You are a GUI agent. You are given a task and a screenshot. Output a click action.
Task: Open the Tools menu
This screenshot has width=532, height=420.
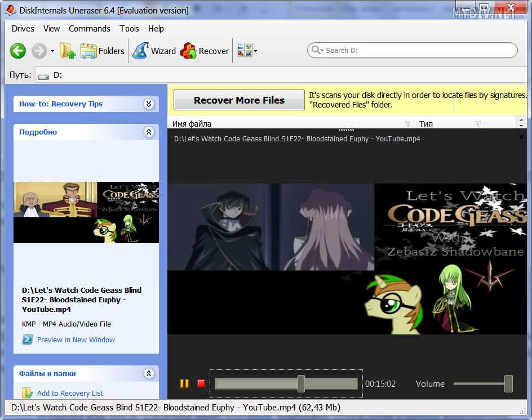click(x=129, y=29)
